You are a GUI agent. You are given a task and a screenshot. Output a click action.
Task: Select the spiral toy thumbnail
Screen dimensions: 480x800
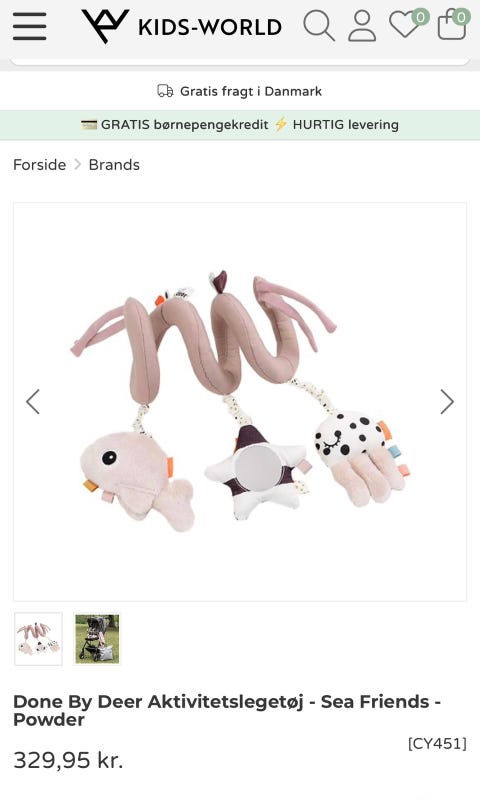click(39, 639)
